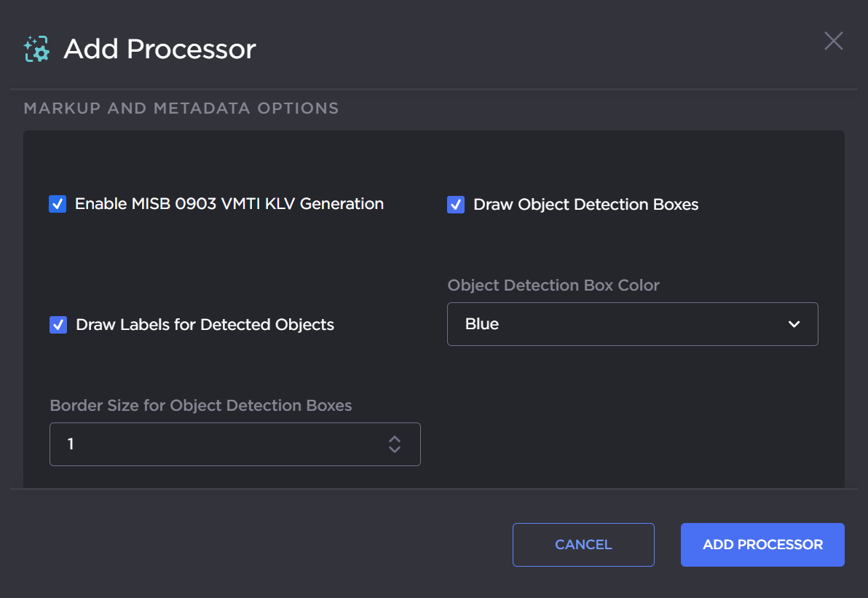This screenshot has height=598, width=868.
Task: Toggle Draw Labels for Detected Objects
Action: tap(58, 325)
